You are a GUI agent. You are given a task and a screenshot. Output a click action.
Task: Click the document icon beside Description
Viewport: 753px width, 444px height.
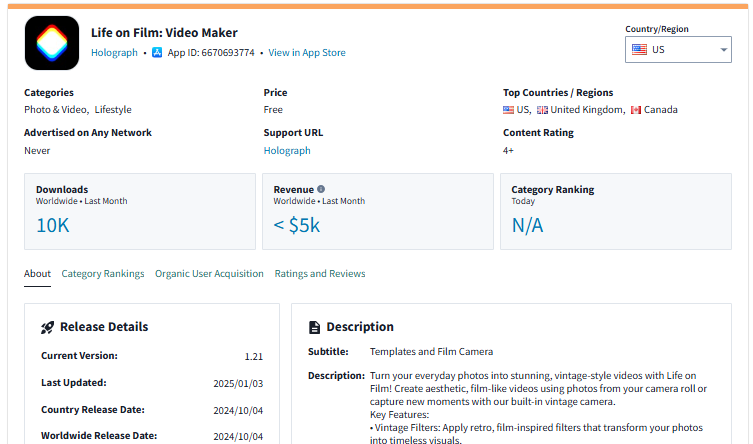click(x=314, y=327)
